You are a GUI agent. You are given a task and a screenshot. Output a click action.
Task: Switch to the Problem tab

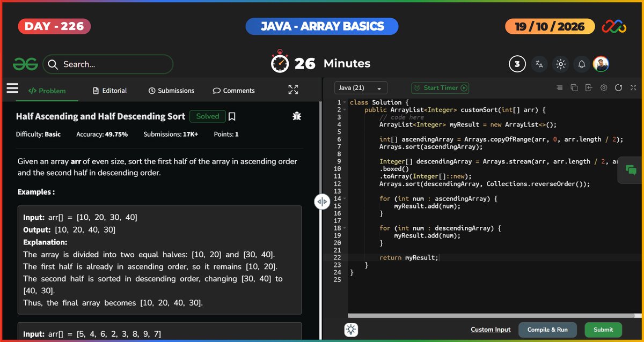47,91
